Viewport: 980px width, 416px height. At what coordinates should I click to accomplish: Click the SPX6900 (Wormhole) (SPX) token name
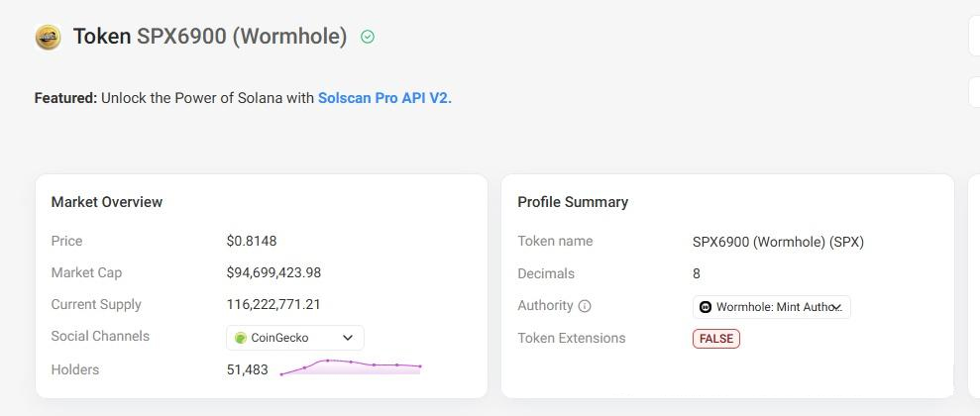pyautogui.click(x=778, y=242)
